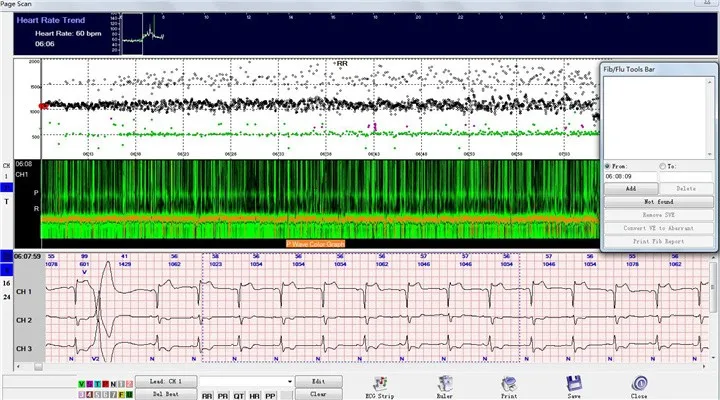Select the HR measurement button
The image size is (720, 400).
point(254,396)
